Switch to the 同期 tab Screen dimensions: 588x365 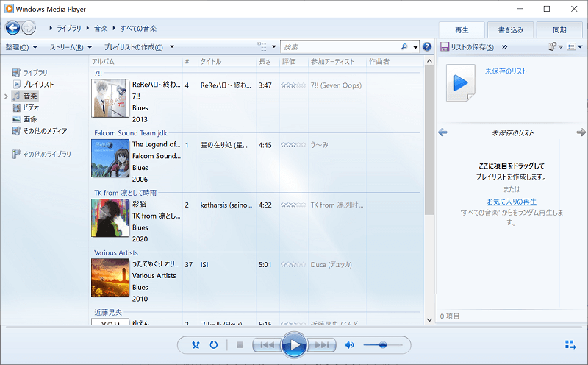559,30
